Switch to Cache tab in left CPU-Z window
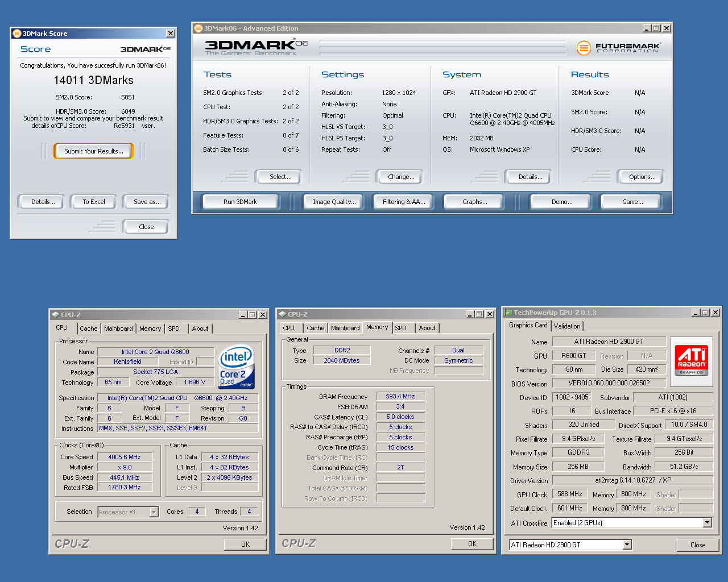 pos(88,329)
